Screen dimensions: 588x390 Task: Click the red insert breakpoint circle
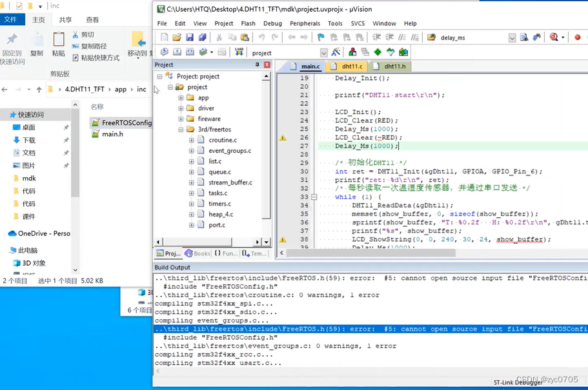click(578, 37)
